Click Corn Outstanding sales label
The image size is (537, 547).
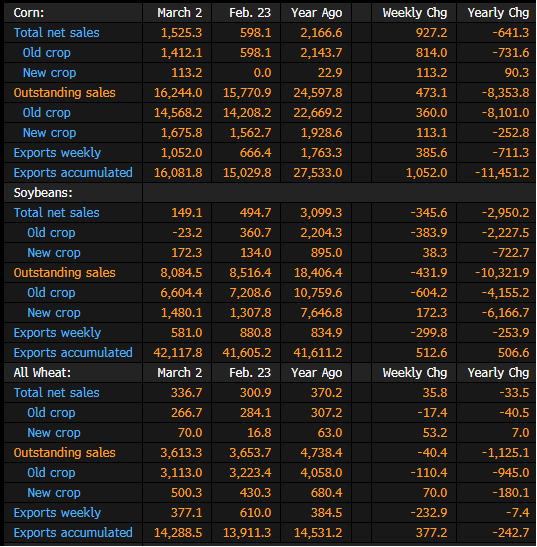65,93
